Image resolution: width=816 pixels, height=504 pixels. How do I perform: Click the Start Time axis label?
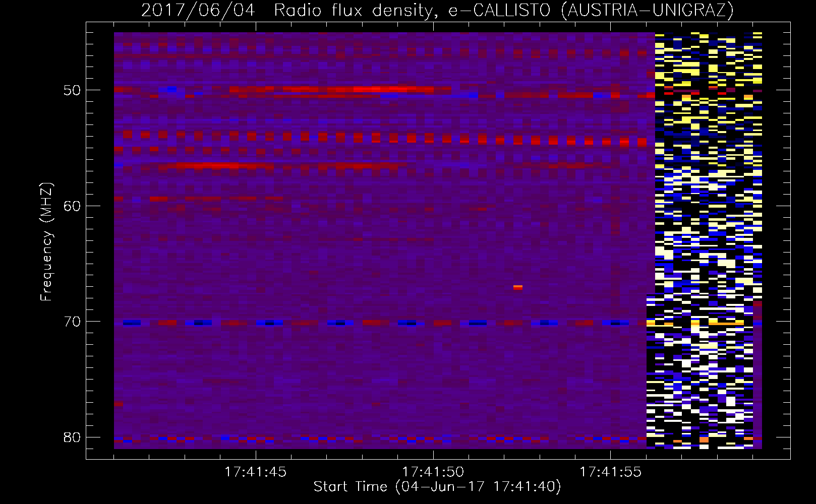coord(437,487)
